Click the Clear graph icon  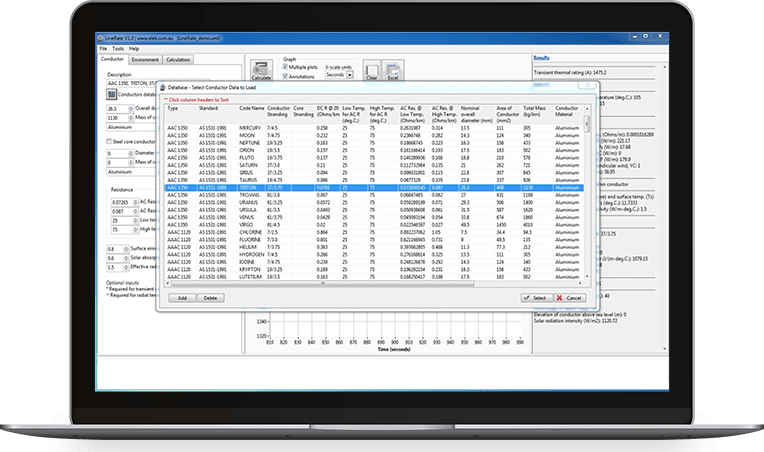[x=372, y=71]
